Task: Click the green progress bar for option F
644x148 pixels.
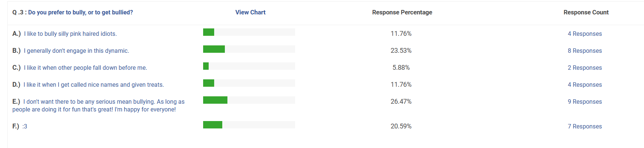Action: point(213,125)
